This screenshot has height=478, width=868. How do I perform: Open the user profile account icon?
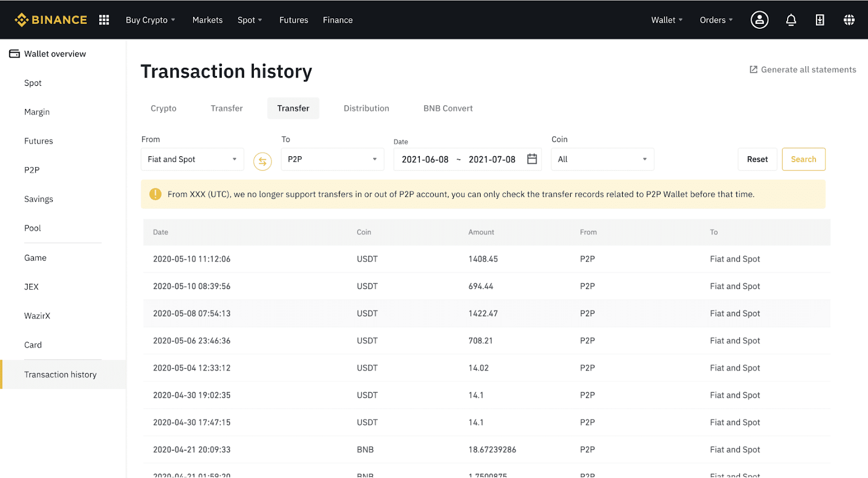click(759, 20)
